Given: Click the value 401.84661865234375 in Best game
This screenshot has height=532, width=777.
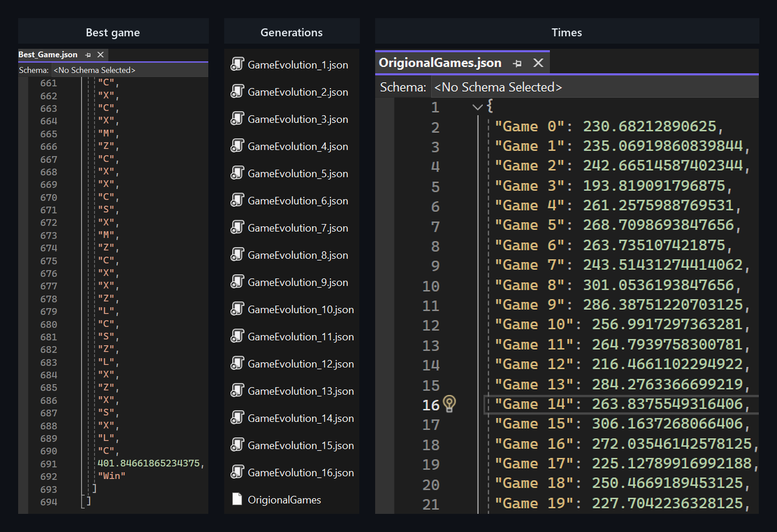Looking at the screenshot, I should point(149,463).
